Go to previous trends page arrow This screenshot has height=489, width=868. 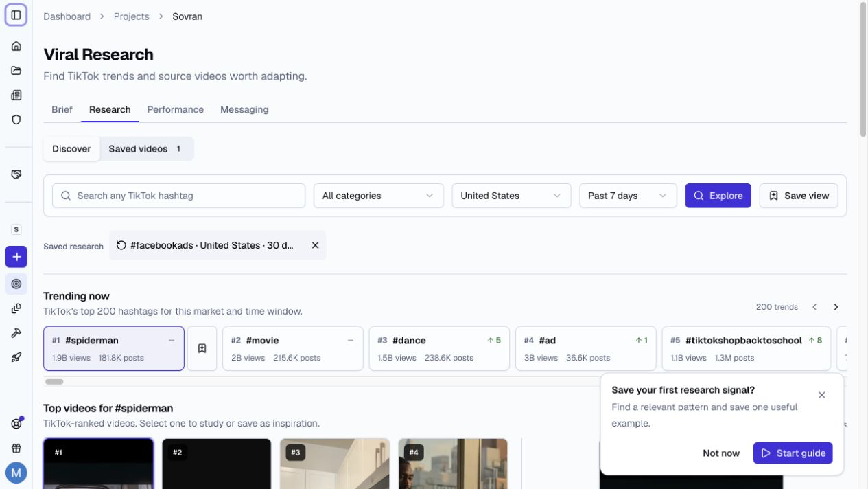tap(814, 307)
